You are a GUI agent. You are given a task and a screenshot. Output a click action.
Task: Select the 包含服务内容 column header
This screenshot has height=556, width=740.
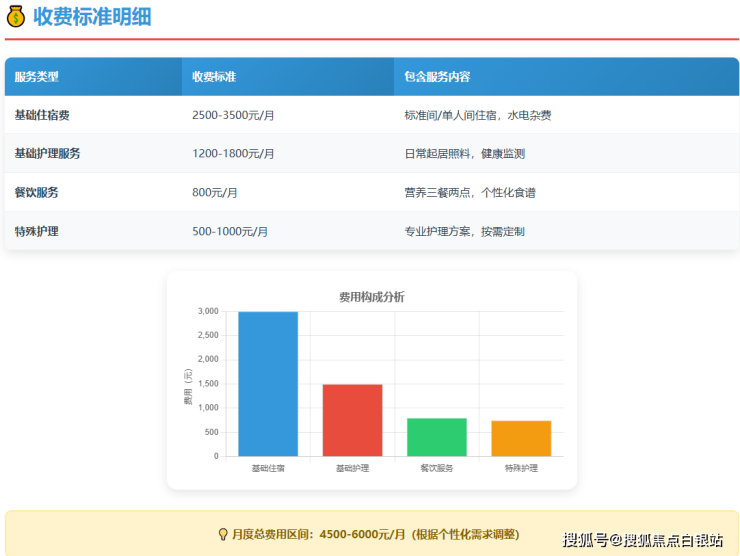tap(437, 77)
